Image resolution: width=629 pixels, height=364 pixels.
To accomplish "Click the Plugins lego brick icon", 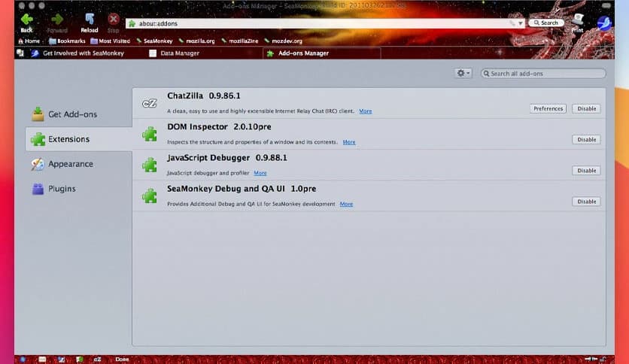I will tap(38, 189).
